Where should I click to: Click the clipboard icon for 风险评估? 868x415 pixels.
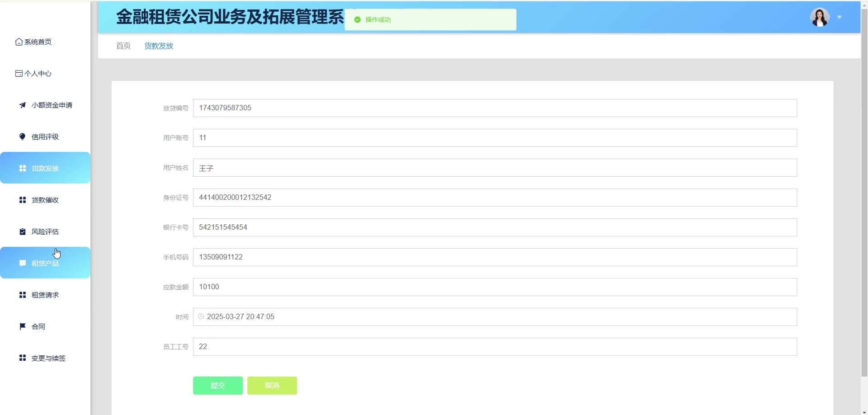coord(23,232)
